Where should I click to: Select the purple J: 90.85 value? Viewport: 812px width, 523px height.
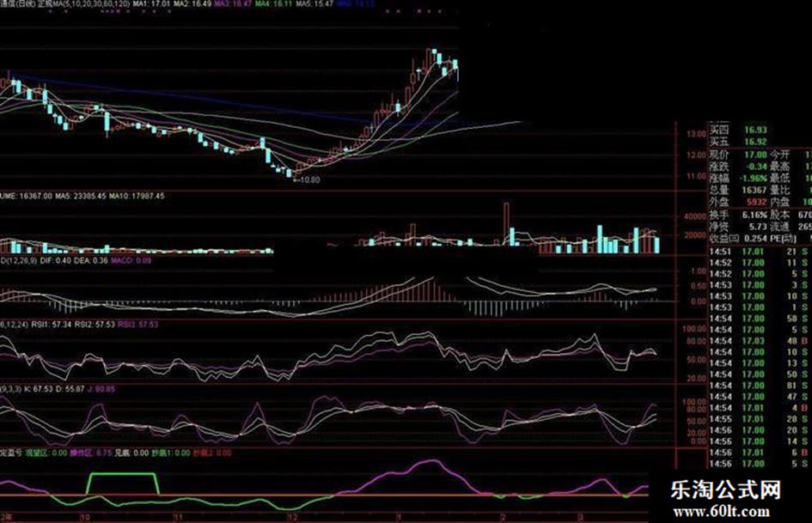click(101, 389)
